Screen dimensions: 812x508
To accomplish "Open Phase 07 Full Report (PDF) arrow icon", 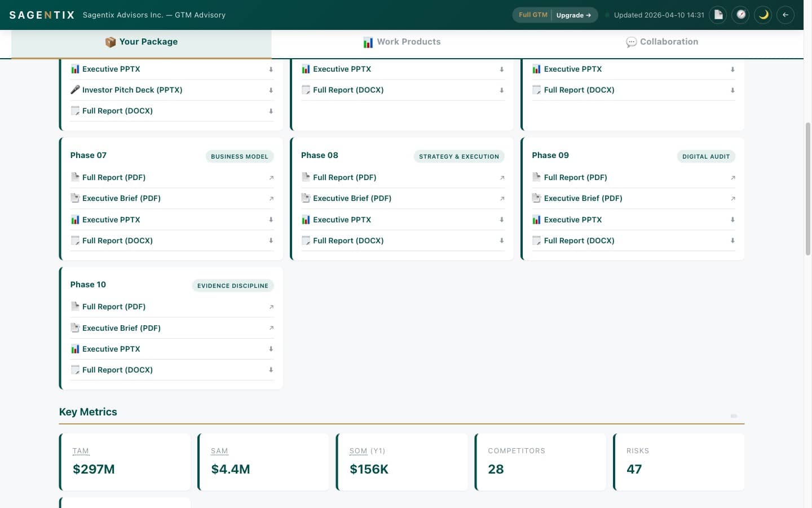I will tap(271, 178).
